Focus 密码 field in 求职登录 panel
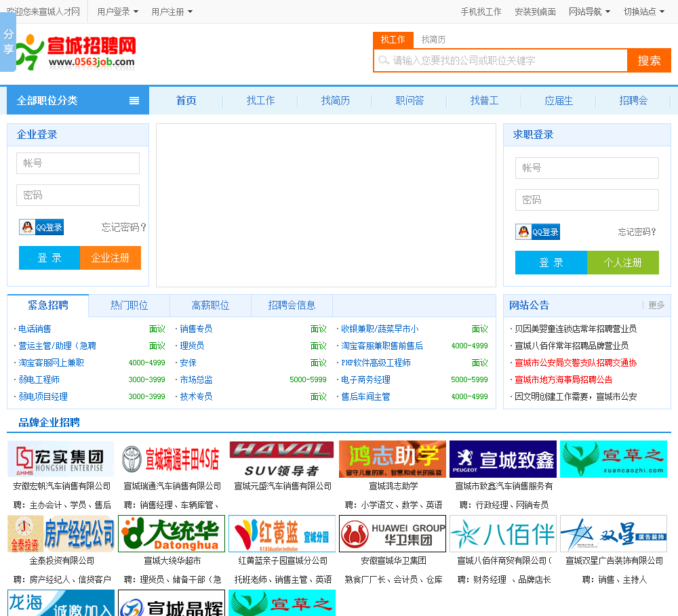 [x=586, y=200]
